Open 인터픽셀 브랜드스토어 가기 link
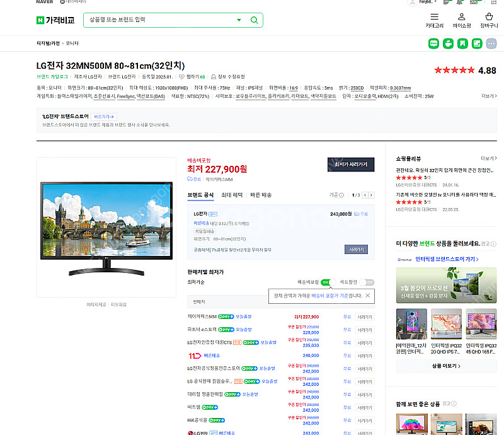Screen dimensions: 504x435 pos(447,259)
